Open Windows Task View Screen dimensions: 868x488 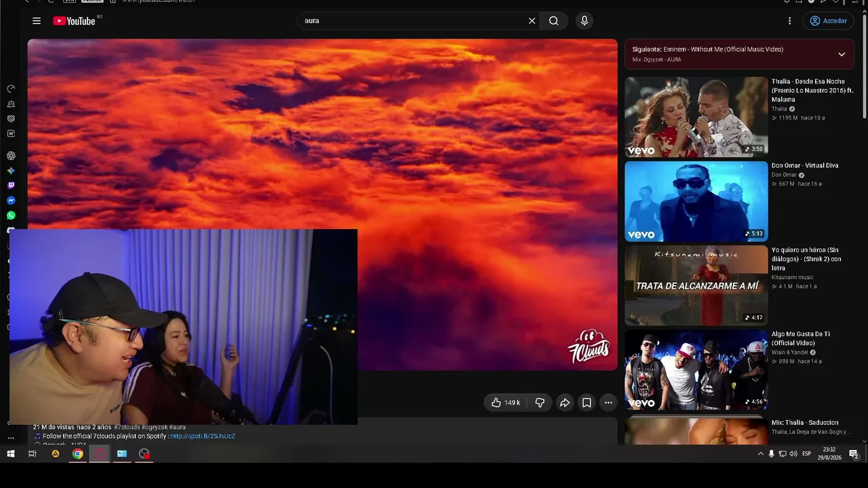[x=33, y=453]
